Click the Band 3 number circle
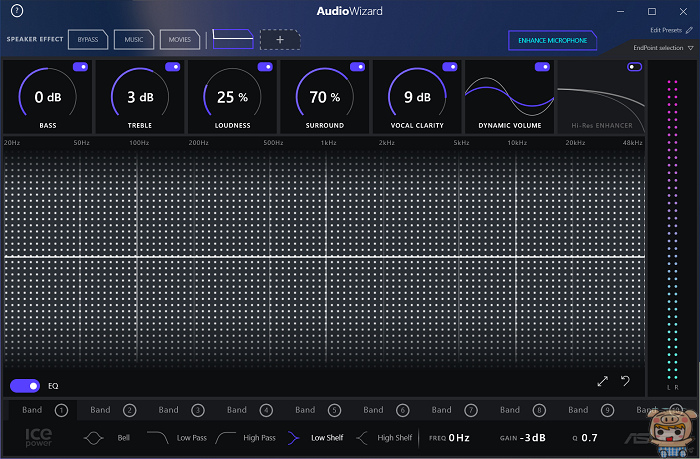 pyautogui.click(x=198, y=410)
